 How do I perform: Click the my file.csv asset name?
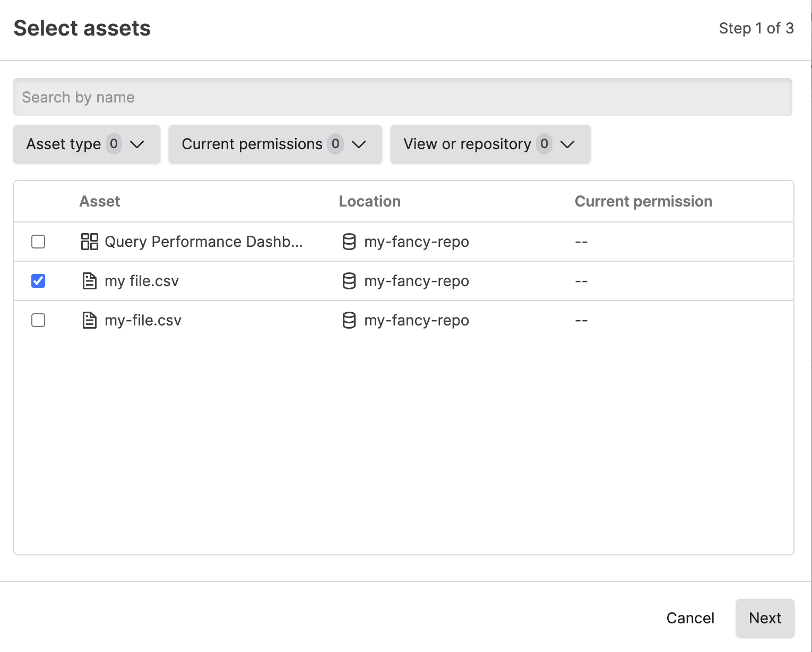[x=142, y=281]
